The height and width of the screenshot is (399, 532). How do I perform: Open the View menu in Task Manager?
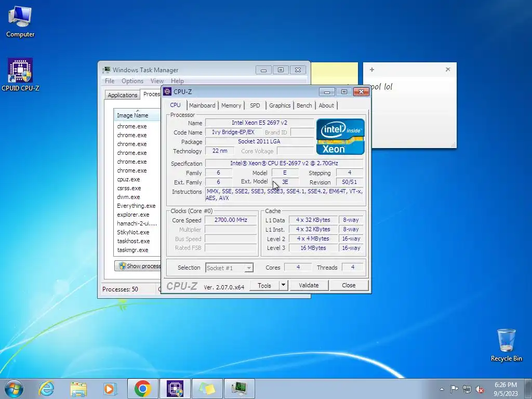157,81
